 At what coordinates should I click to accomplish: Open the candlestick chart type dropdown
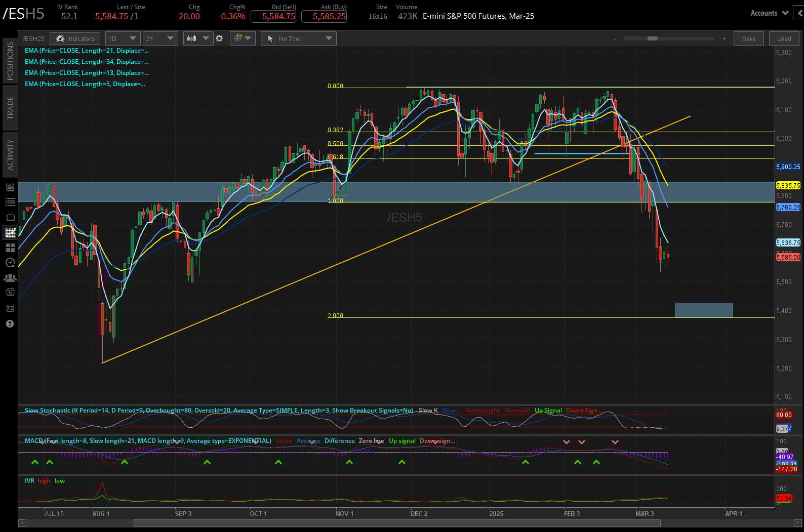coord(198,38)
